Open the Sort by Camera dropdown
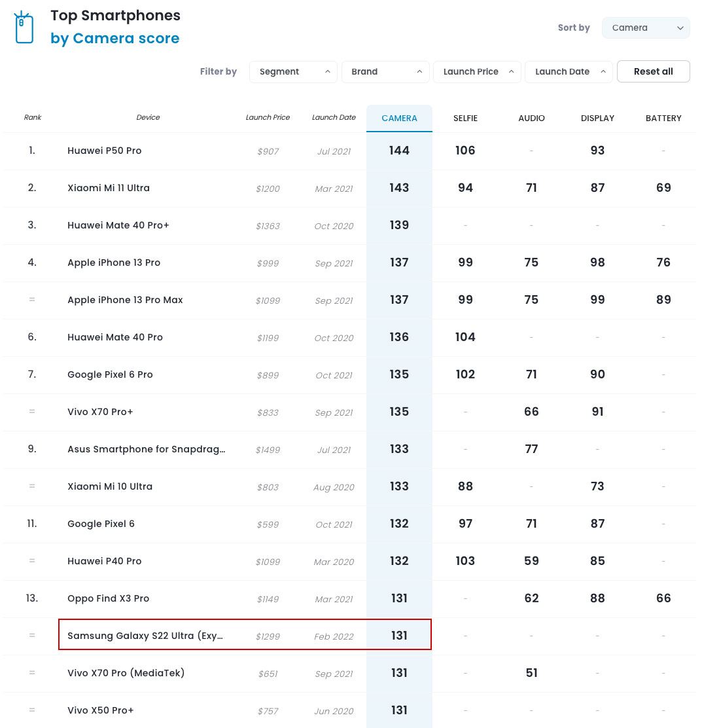Image resolution: width=702 pixels, height=728 pixels. tap(645, 27)
